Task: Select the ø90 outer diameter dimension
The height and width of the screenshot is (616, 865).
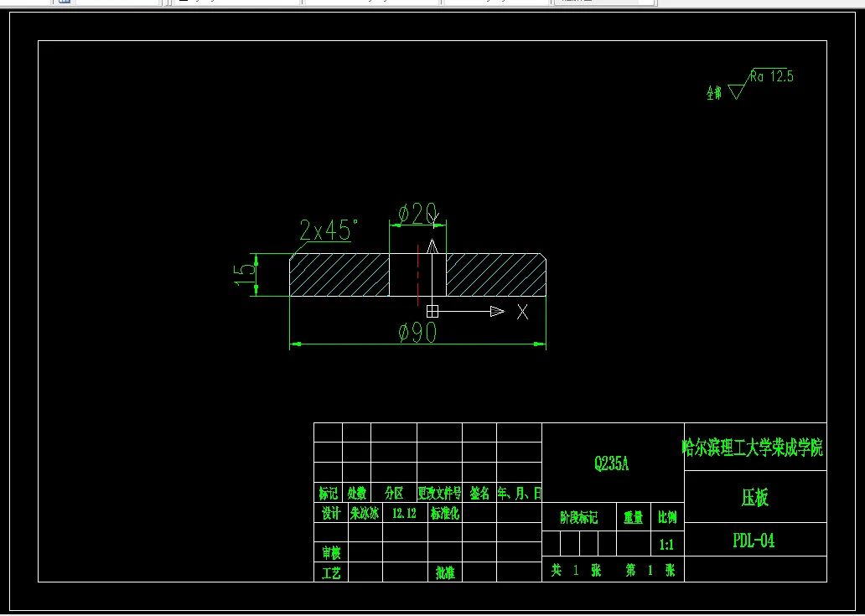Action: coord(417,333)
